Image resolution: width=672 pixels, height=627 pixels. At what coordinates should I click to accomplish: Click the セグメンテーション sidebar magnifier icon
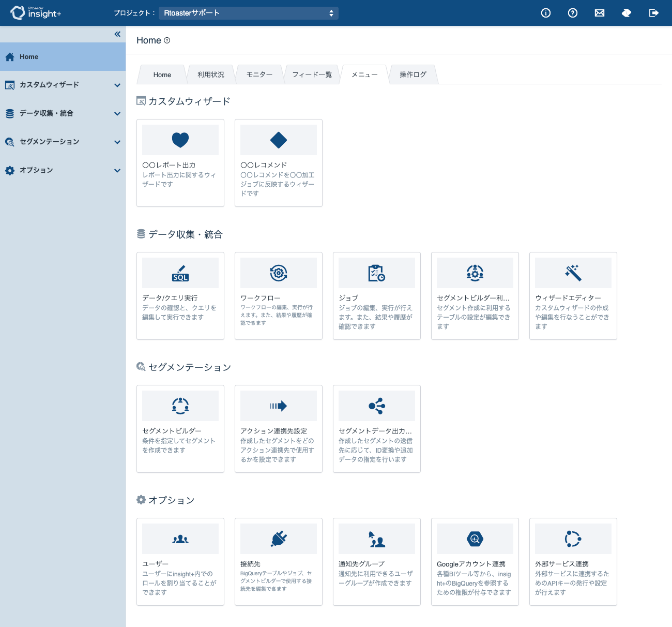(10, 142)
